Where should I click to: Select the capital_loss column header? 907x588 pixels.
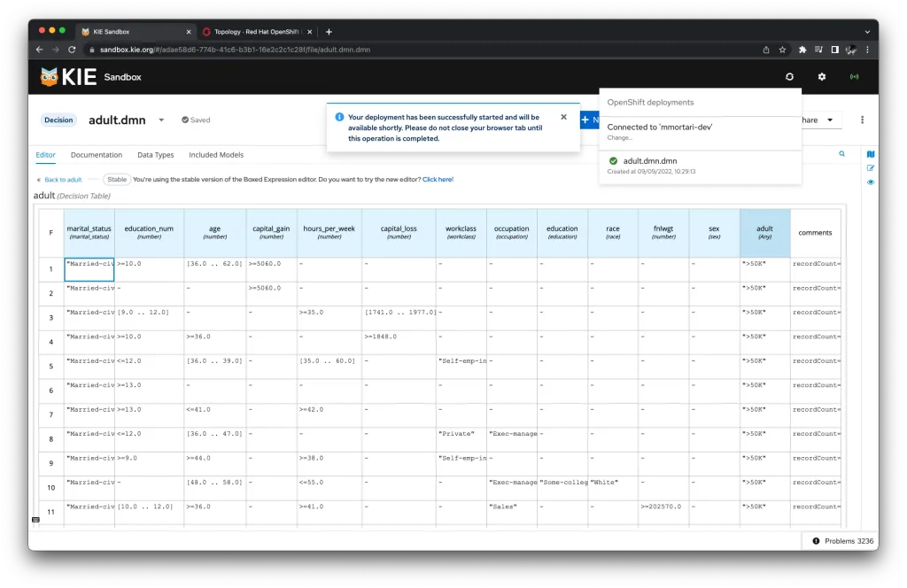coord(399,232)
